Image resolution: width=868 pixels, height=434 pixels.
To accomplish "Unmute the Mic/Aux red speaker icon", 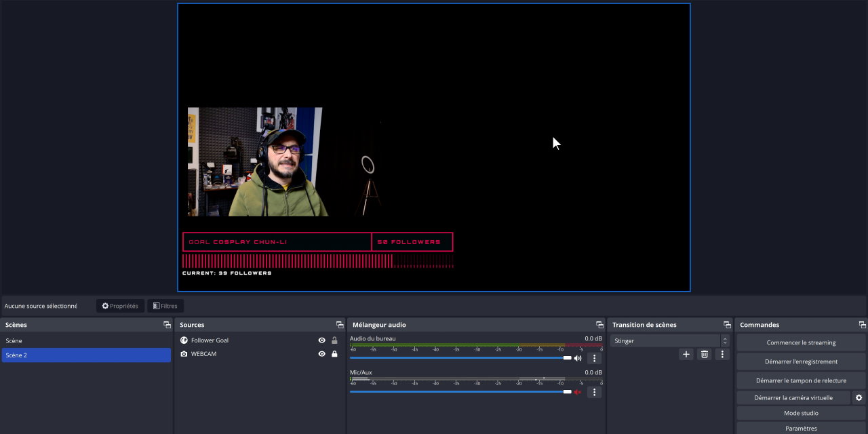I will pos(578,392).
